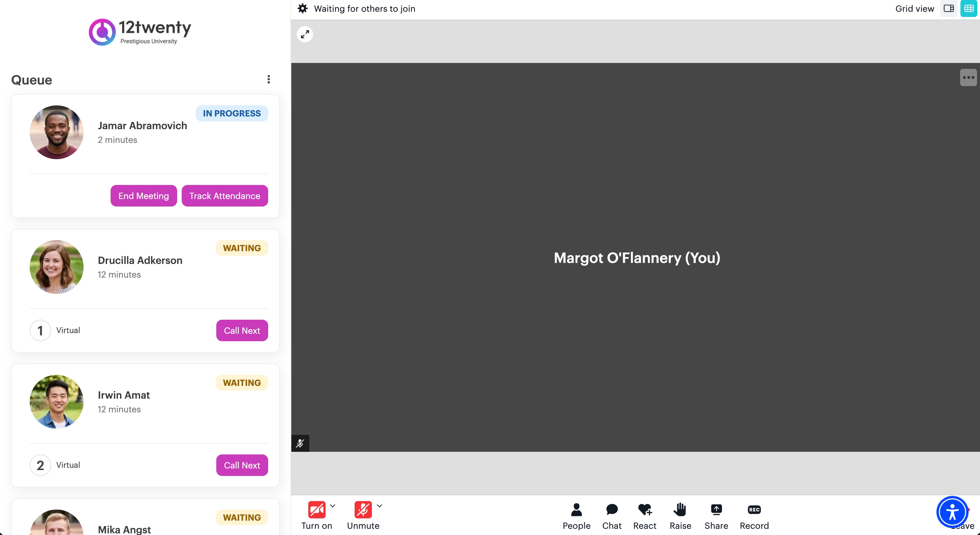Open the React emoji picker
The image size is (980, 535).
click(x=644, y=516)
